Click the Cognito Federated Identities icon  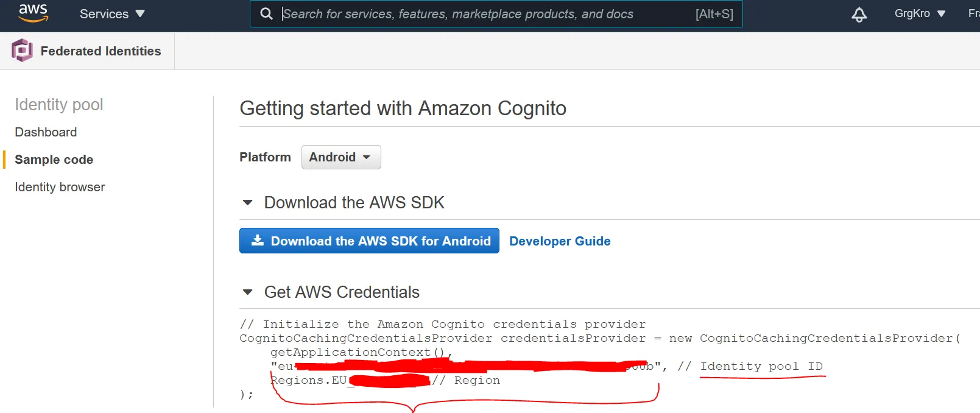coord(22,51)
